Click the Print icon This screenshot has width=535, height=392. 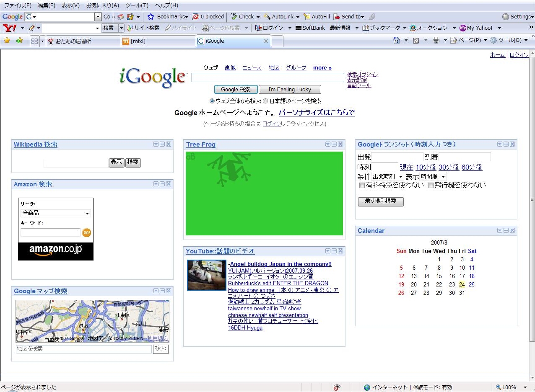coord(436,40)
